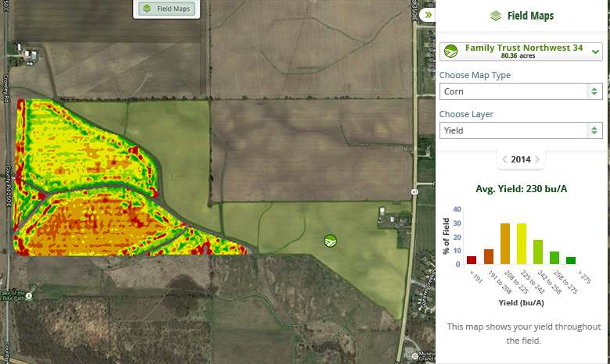Click the map description text below chart
Image resolution: width=610 pixels, height=364 pixels.
coord(524,334)
